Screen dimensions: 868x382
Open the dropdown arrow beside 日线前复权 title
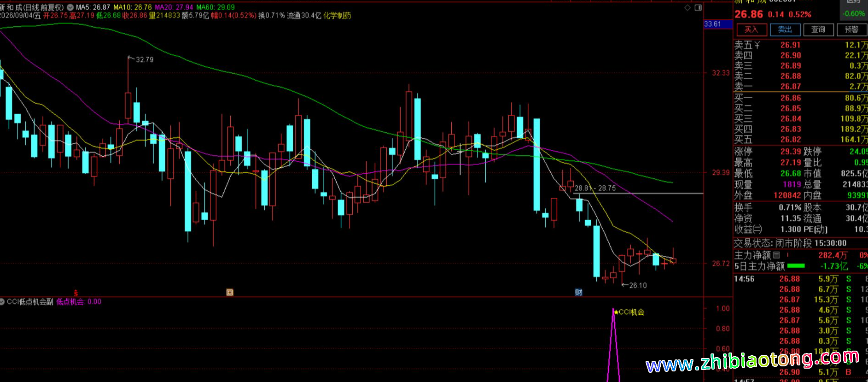70,7
